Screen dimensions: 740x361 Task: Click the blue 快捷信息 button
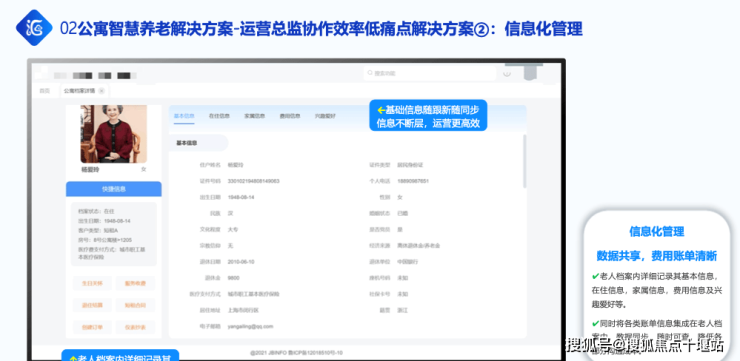114,189
